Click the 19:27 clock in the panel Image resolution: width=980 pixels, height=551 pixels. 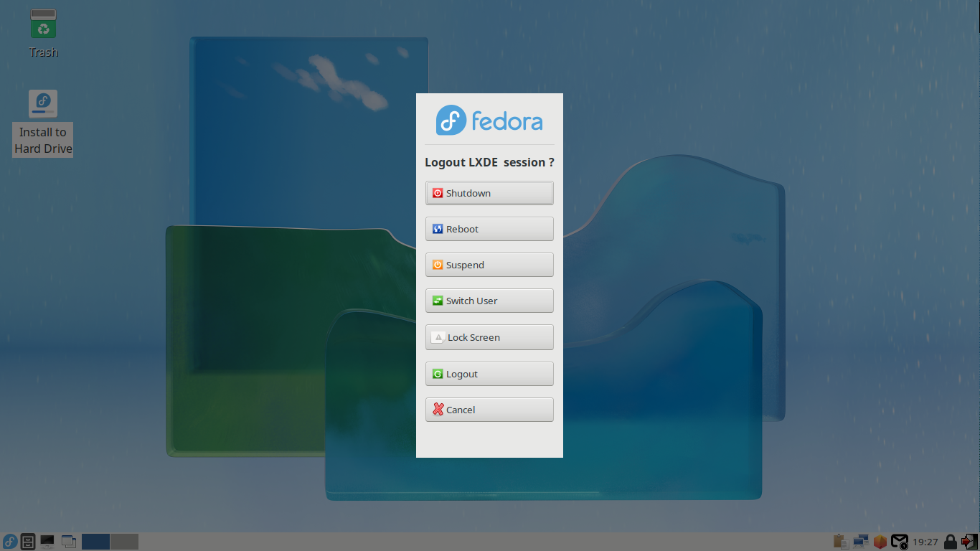925,542
